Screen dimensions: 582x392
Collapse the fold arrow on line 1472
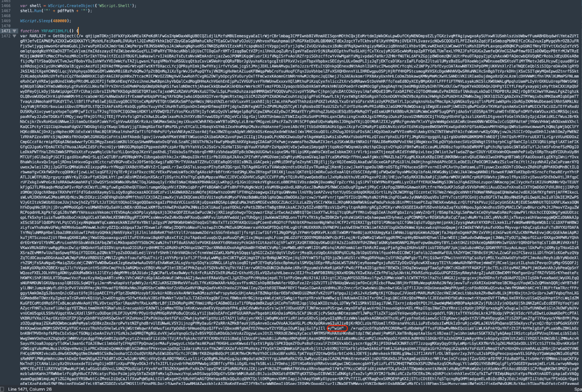[14, 36]
